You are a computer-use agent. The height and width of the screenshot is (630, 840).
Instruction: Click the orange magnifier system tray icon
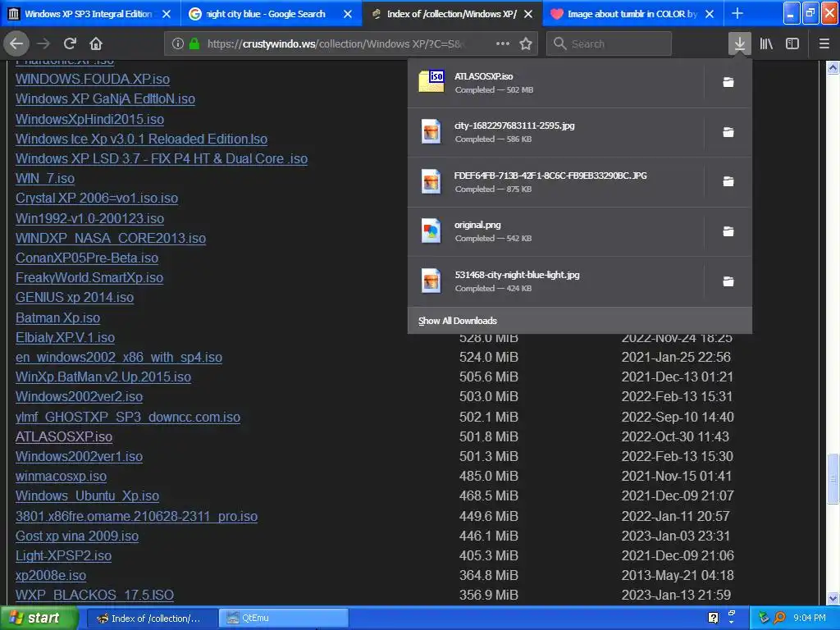[779, 618]
